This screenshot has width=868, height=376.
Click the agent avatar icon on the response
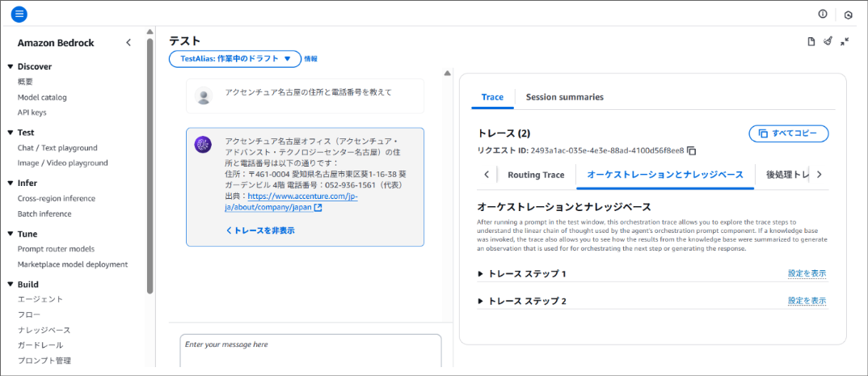[x=203, y=145]
